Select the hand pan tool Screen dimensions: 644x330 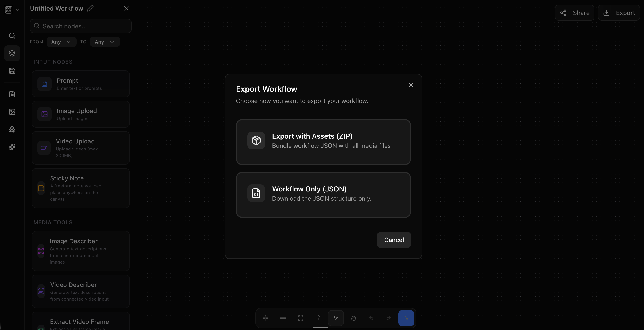tap(353, 318)
